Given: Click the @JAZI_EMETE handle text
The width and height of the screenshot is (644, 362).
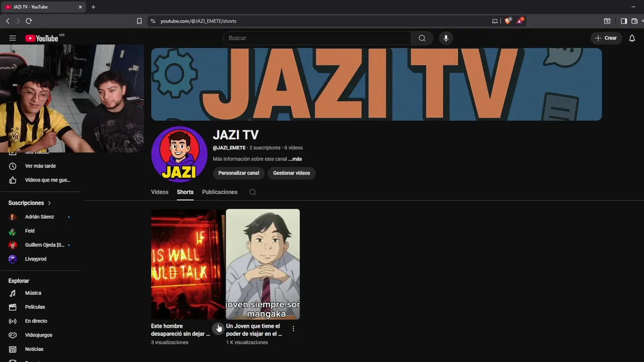Looking at the screenshot, I should (229, 148).
